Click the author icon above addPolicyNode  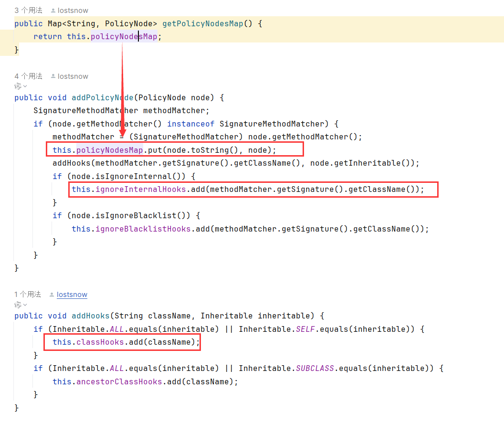[52, 76]
